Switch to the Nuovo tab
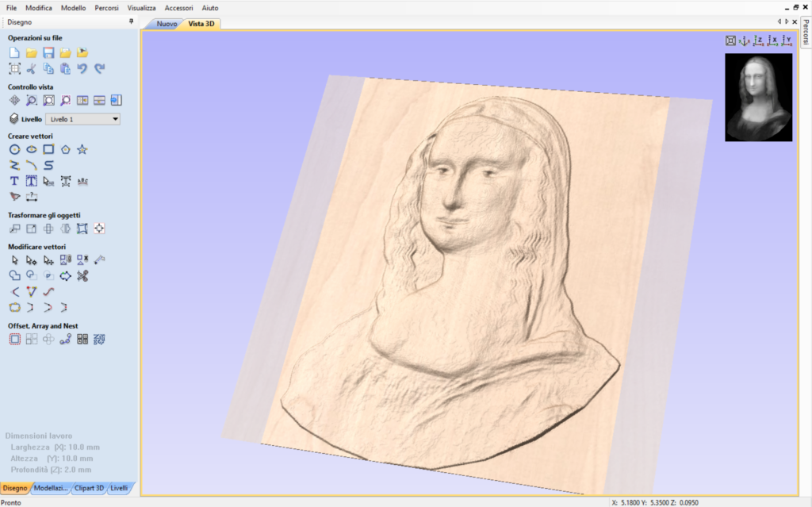 pyautogui.click(x=167, y=24)
